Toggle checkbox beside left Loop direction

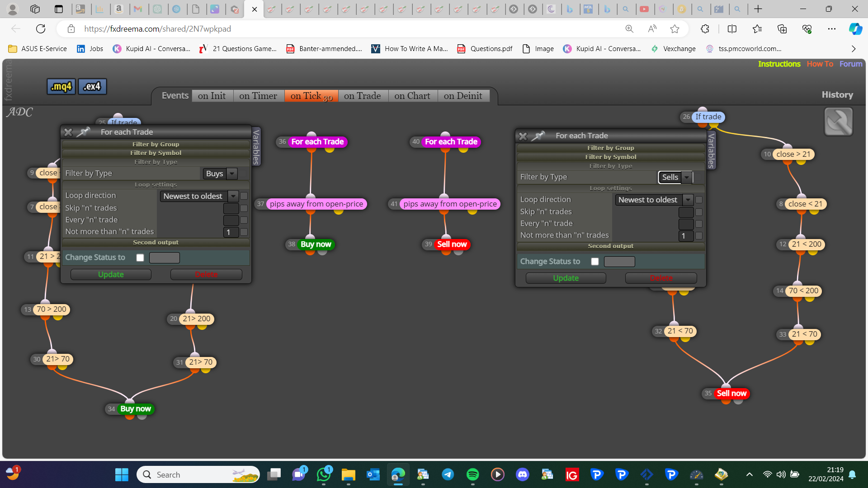[x=244, y=196]
